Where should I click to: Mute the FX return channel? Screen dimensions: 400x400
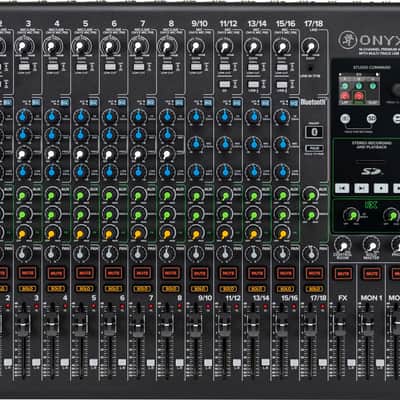point(343,274)
